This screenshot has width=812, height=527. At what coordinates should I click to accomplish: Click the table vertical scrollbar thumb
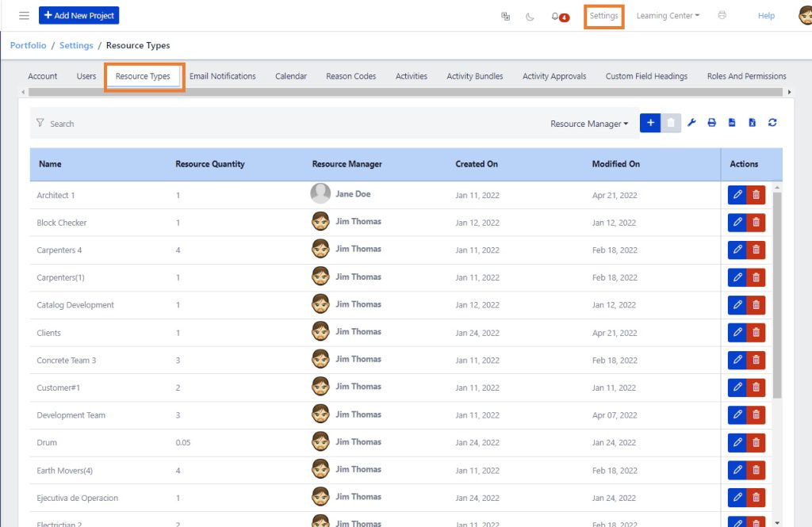pos(777,295)
